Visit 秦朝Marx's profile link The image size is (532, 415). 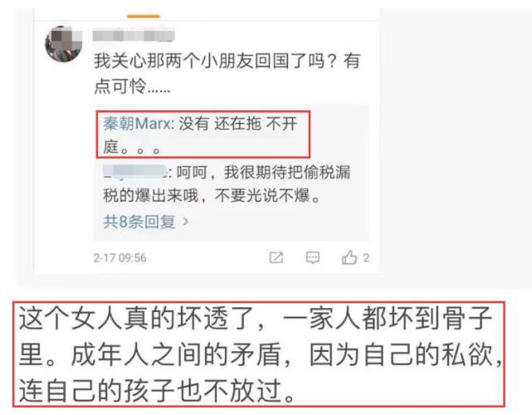tap(137, 124)
